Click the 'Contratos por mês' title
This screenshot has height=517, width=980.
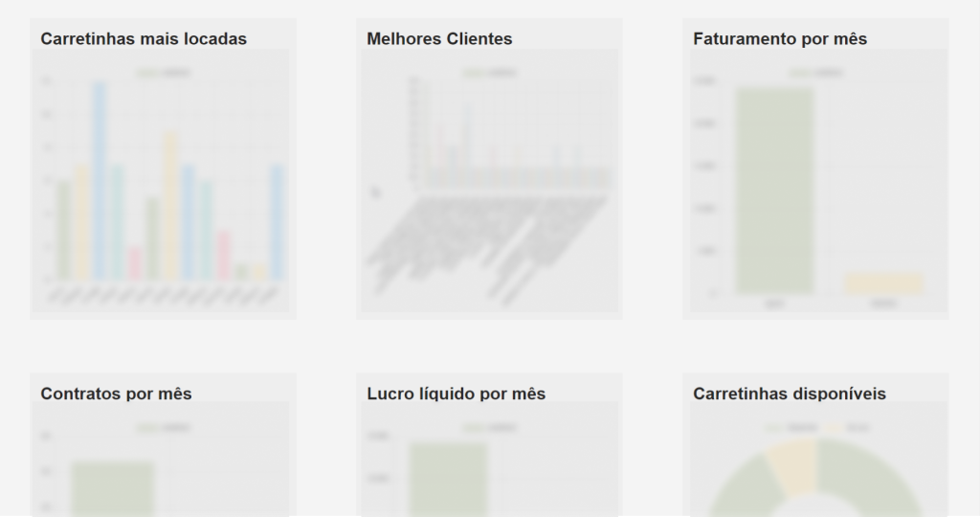[116, 393]
